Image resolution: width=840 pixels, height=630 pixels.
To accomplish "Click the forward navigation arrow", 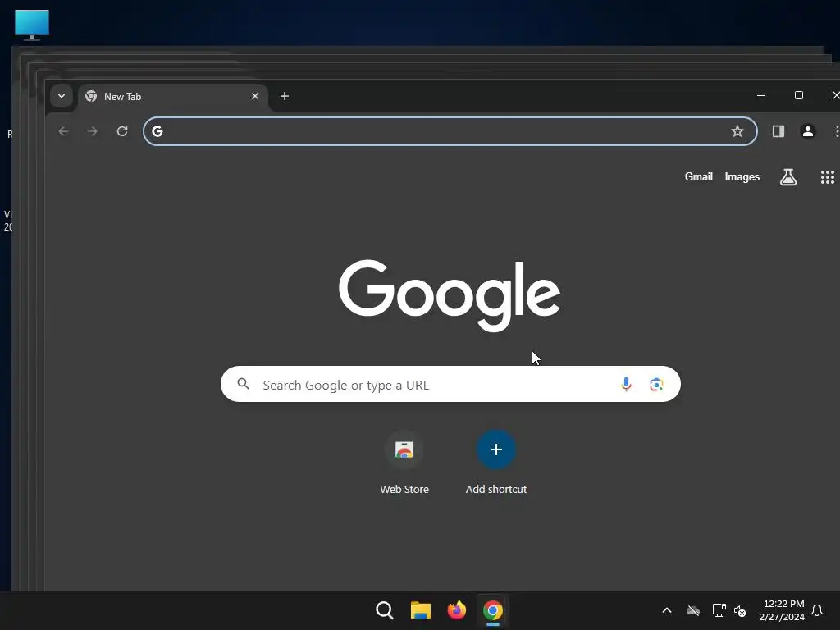I will coord(93,131).
